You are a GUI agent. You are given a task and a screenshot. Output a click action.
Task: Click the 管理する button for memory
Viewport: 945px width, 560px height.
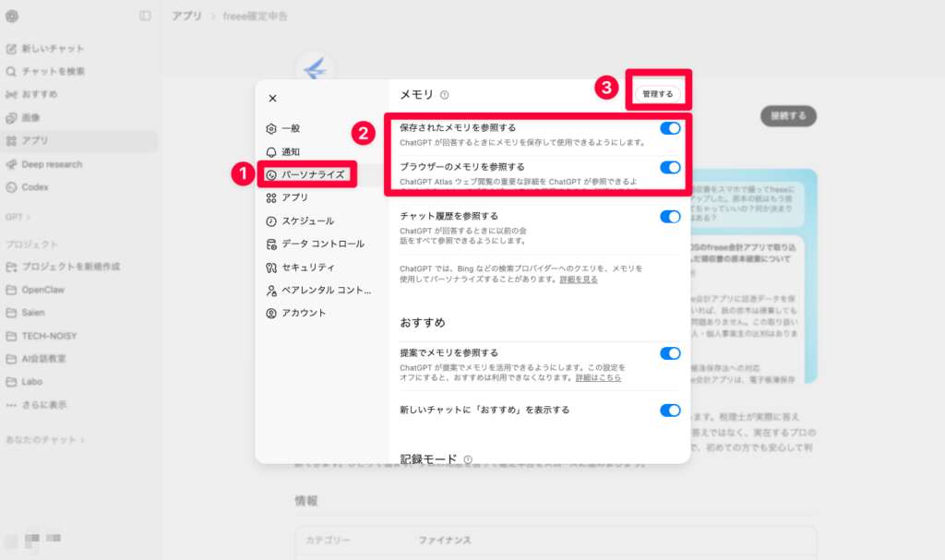[656, 92]
